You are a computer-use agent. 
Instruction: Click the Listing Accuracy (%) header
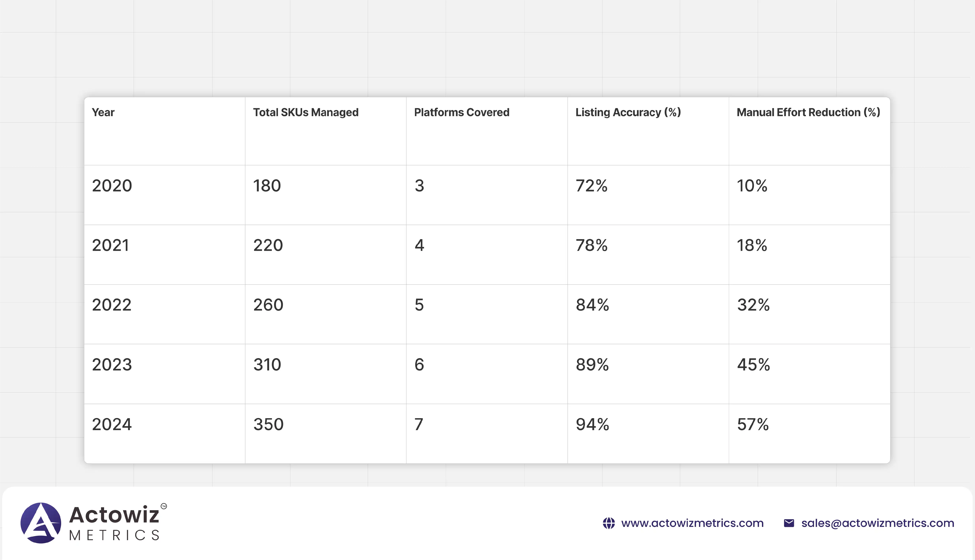628,112
